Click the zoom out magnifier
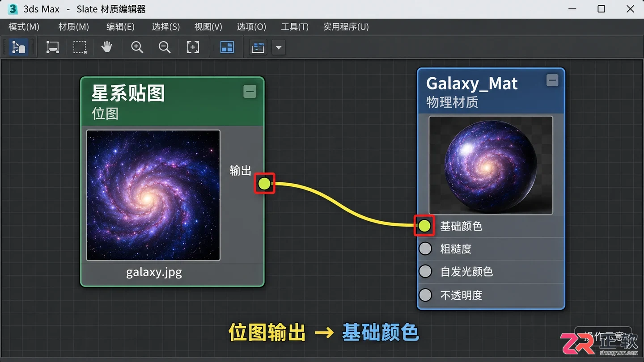The height and width of the screenshot is (362, 644). pyautogui.click(x=165, y=47)
